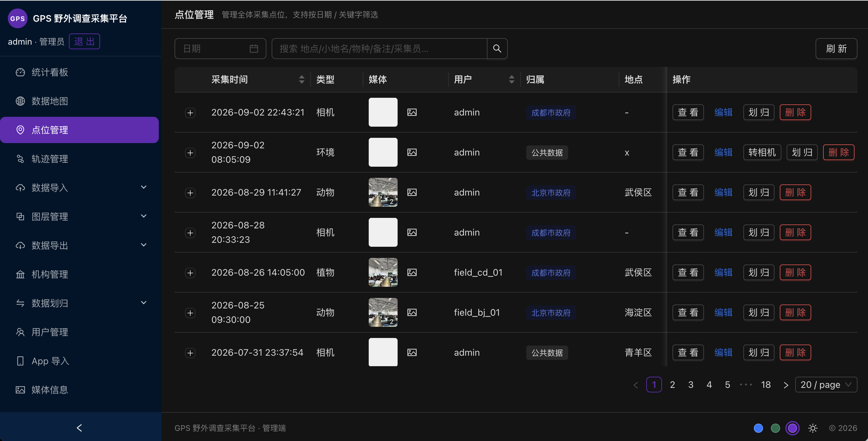Go to next page arrow
This screenshot has height=441, width=868.
coord(785,385)
